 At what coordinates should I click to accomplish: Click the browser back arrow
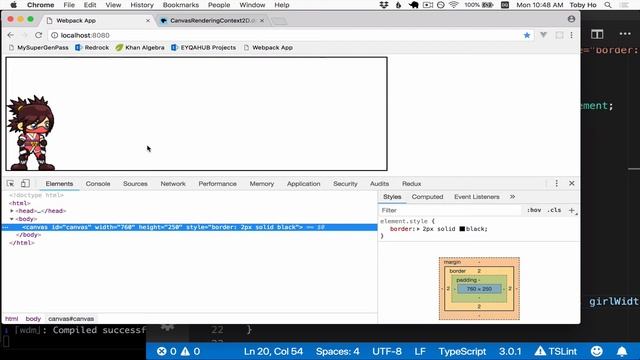pos(11,35)
